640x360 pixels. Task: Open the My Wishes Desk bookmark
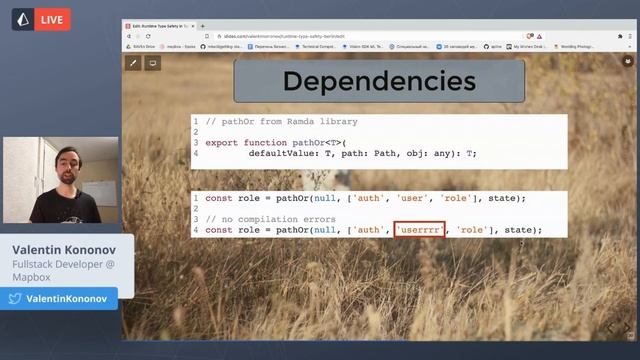[x=527, y=47]
